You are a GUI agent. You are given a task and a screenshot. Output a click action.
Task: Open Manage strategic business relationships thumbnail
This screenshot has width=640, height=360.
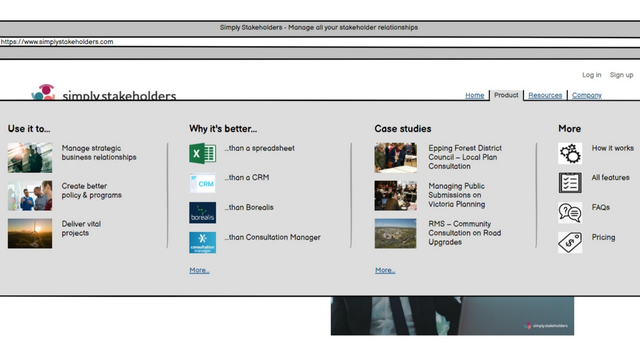point(30,158)
